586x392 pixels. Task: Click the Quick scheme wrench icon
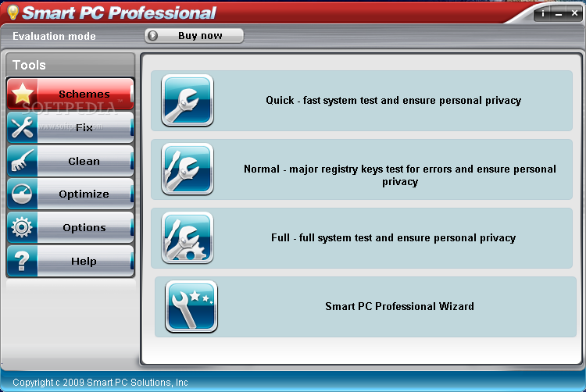point(188,100)
